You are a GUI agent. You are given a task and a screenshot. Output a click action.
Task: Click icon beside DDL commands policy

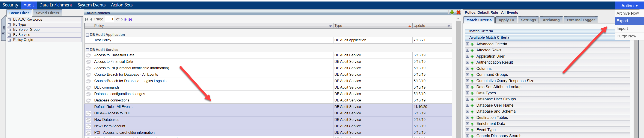[x=88, y=88]
